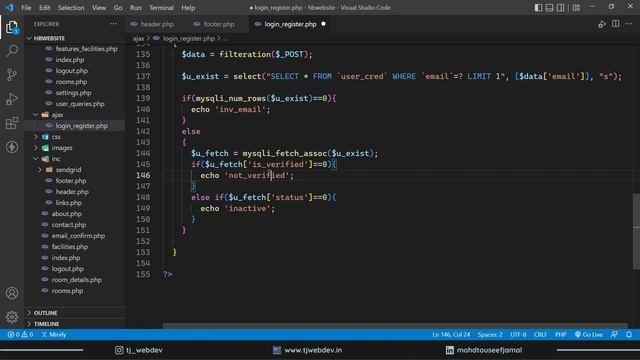Click unsaved dot on login_register.php tab
Viewport: 640px width, 360px height.
coord(323,24)
